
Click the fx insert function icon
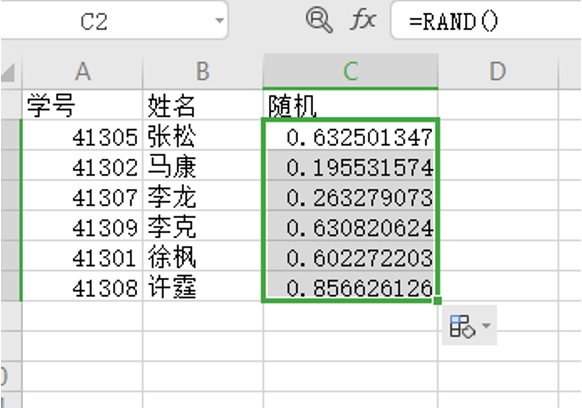click(x=363, y=20)
